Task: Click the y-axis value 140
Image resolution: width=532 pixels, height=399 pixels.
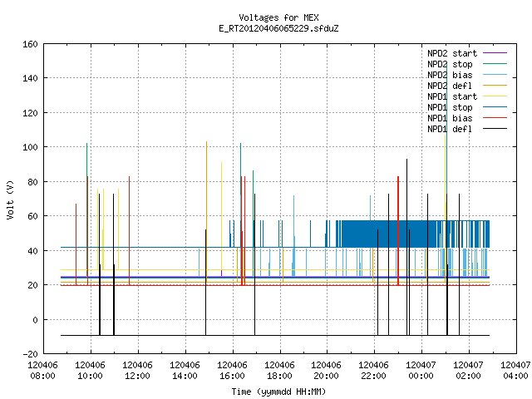Action: click(30, 78)
